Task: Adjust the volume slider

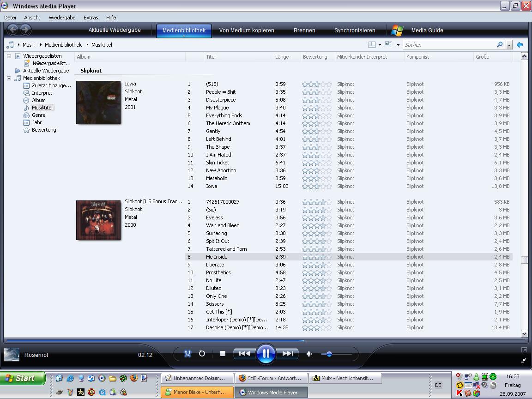Action: pos(329,354)
